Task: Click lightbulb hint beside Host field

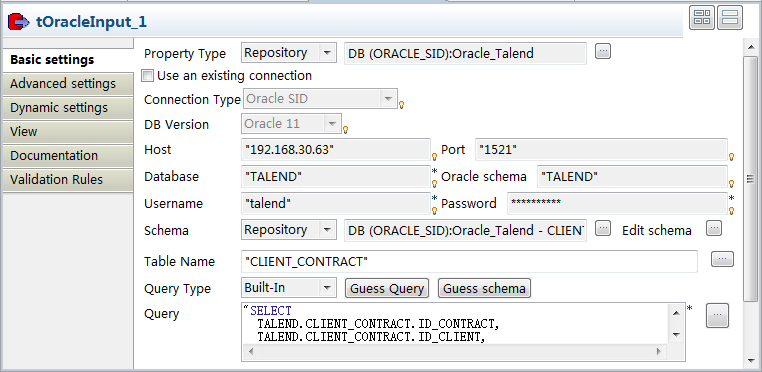Action: (435, 157)
